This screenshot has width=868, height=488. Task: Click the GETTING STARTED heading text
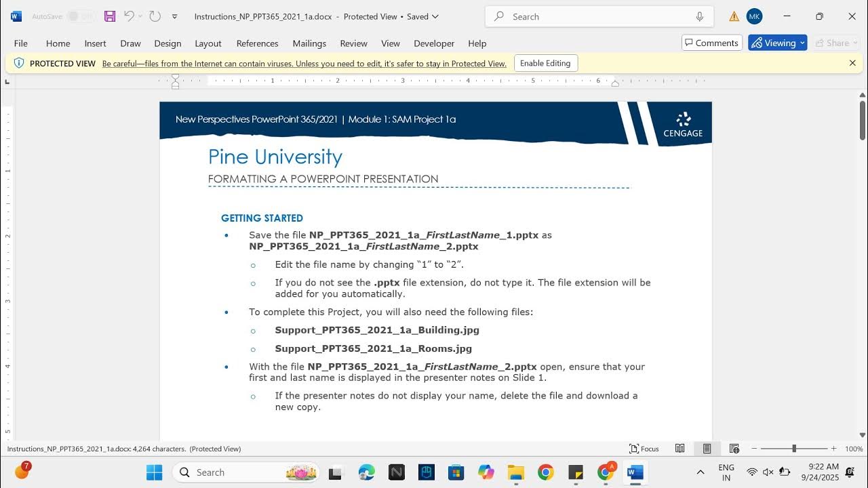coord(262,218)
